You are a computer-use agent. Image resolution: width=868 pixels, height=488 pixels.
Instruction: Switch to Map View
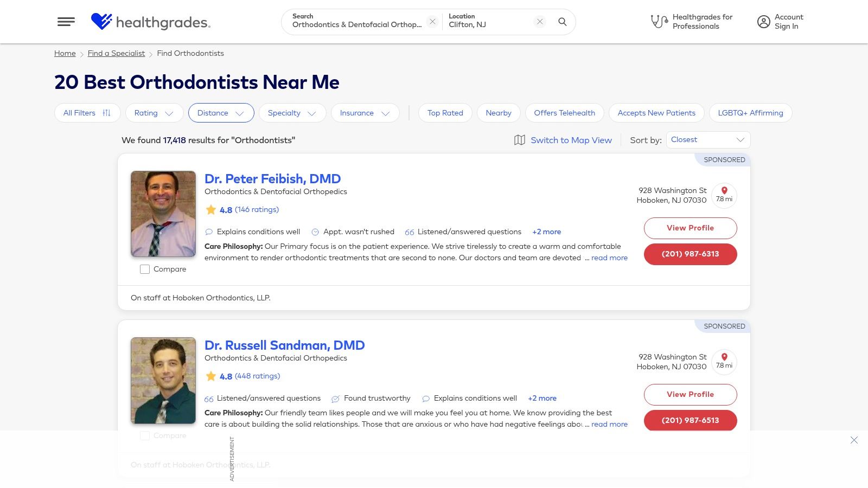[x=571, y=140]
